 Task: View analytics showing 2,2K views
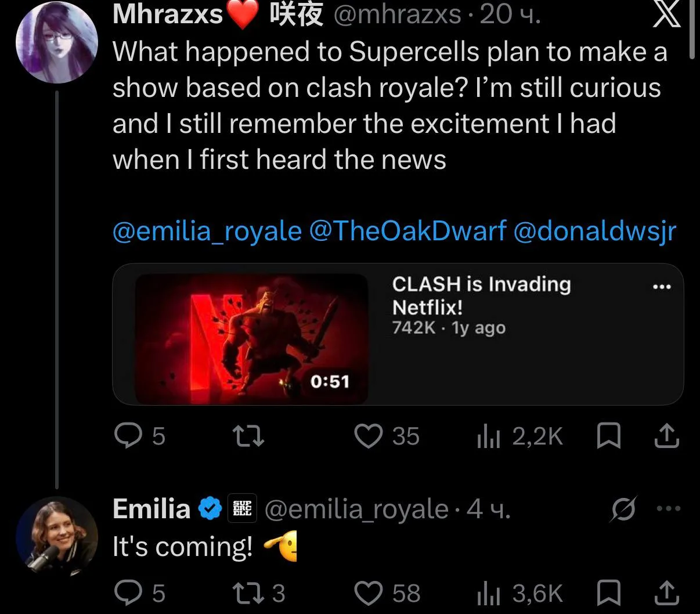point(519,436)
